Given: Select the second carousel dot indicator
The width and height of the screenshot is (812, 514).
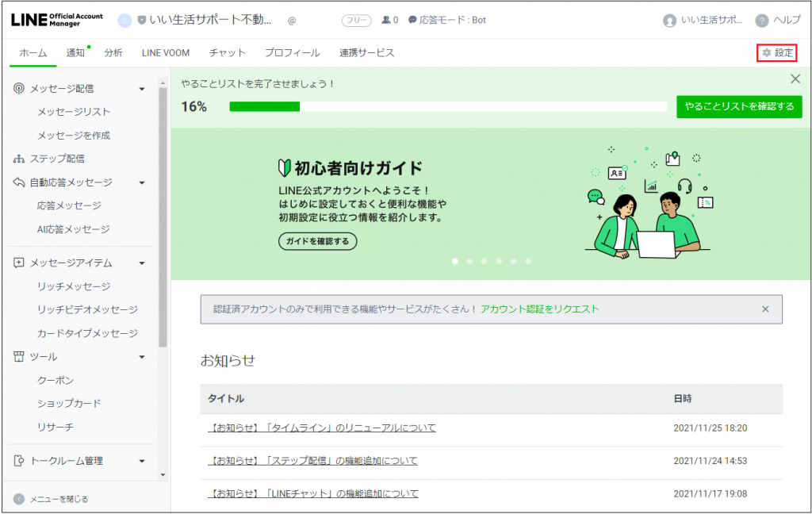Looking at the screenshot, I should coord(469,261).
